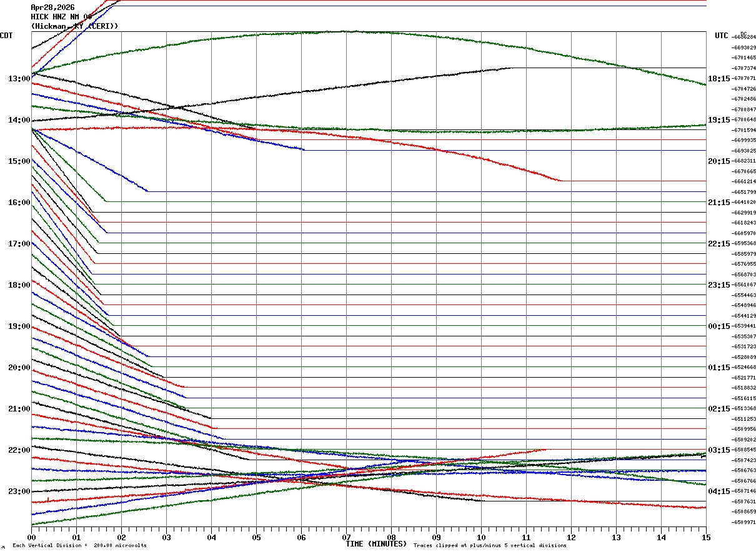The image size is (756, 554).
Task: Click minute tick label 09 on time axis
Action: coord(436,537)
